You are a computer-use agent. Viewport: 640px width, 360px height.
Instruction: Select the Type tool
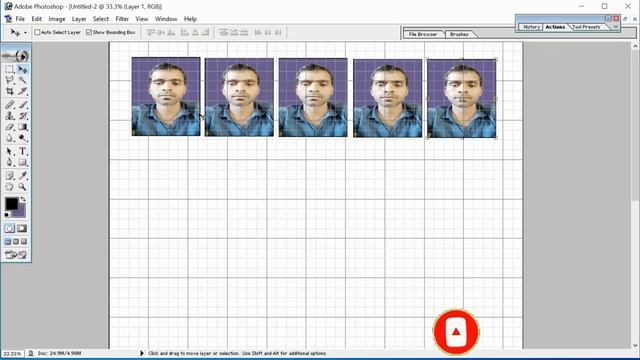point(22,151)
